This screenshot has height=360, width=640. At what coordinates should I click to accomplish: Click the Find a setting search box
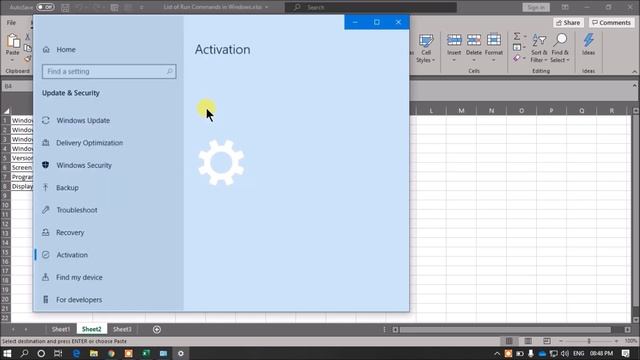109,71
